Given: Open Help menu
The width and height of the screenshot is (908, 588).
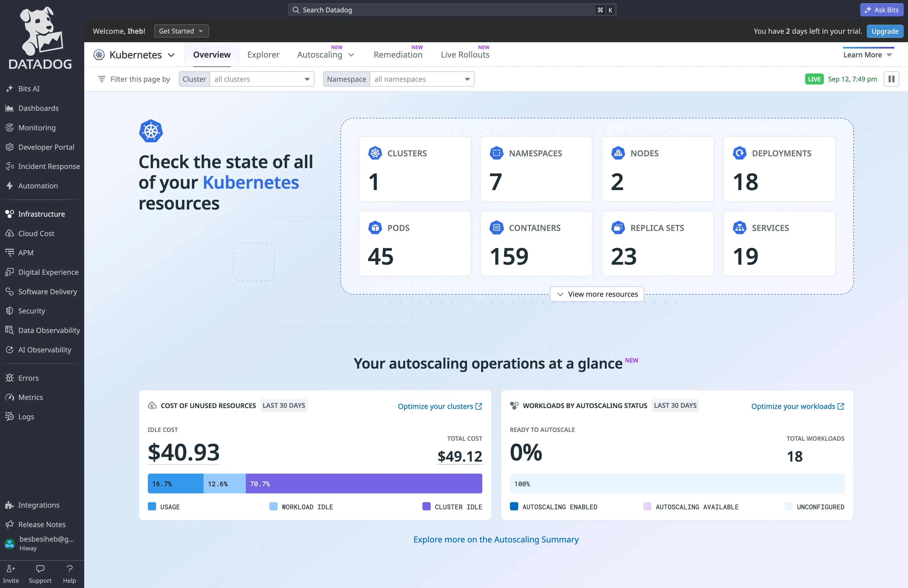Looking at the screenshot, I should (69, 574).
